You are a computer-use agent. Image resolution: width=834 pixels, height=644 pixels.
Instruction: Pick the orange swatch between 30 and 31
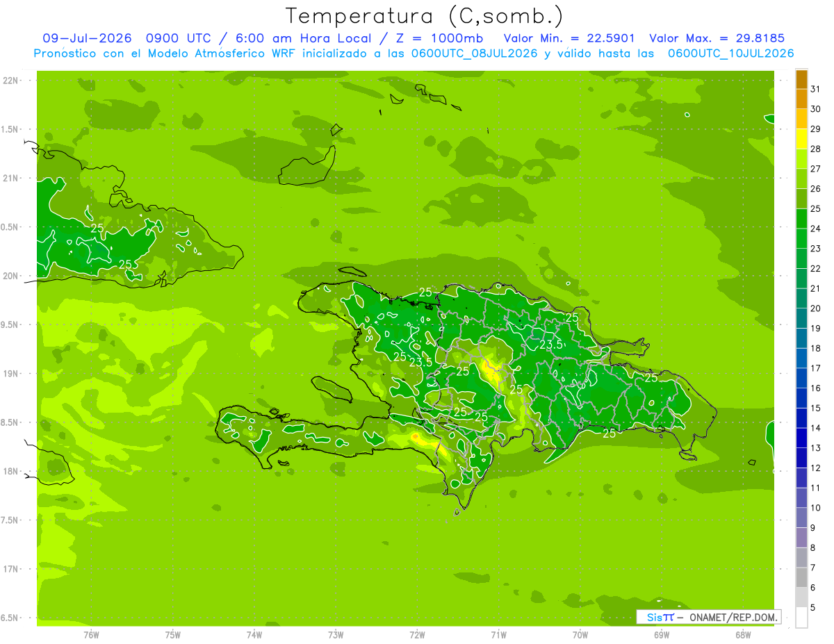pos(801,99)
